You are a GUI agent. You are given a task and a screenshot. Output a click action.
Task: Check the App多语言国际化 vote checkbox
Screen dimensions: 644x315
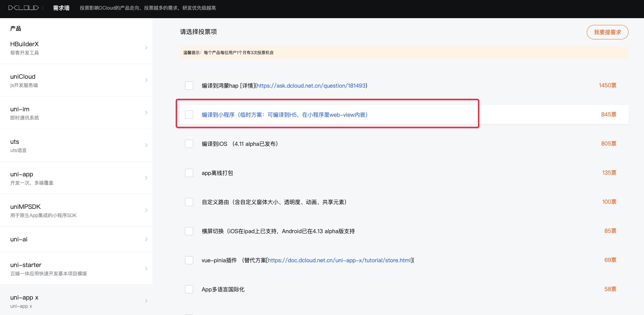tap(189, 289)
